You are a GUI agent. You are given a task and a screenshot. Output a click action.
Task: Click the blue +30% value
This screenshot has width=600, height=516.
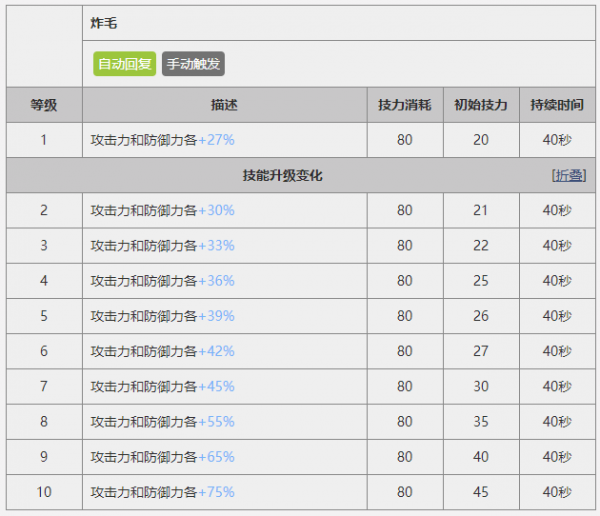(216, 211)
